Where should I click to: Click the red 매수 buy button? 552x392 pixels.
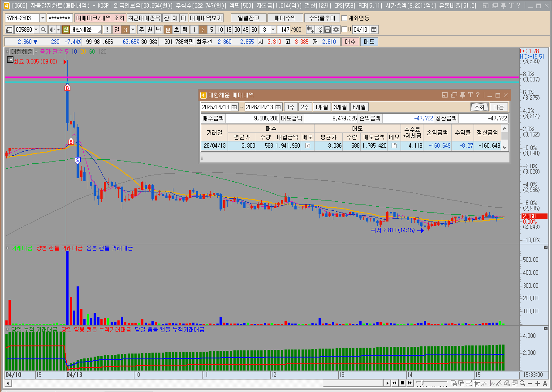pos(350,42)
